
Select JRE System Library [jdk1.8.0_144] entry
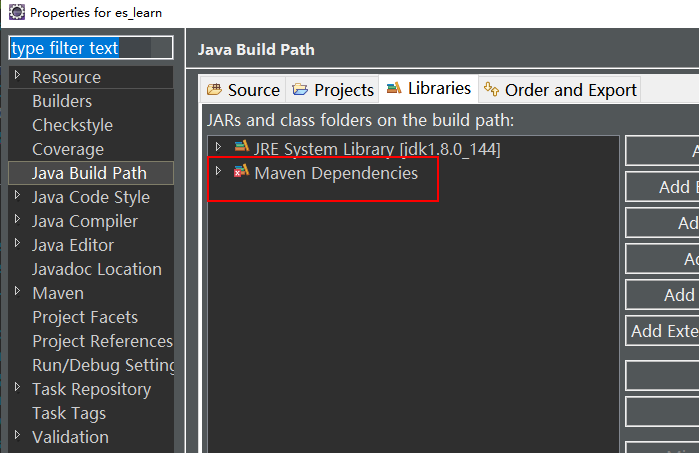(377, 149)
